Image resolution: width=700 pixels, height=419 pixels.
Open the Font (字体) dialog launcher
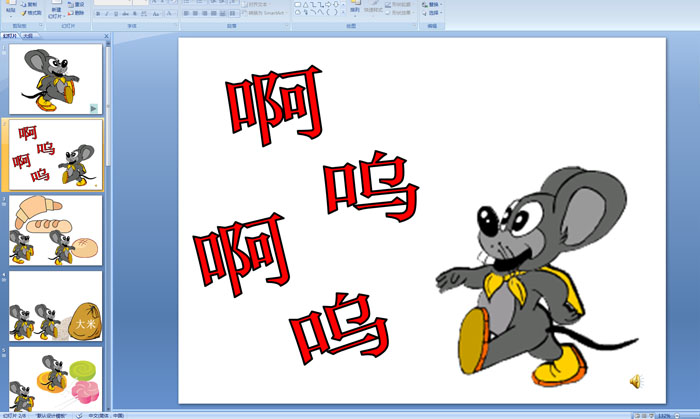(176, 25)
